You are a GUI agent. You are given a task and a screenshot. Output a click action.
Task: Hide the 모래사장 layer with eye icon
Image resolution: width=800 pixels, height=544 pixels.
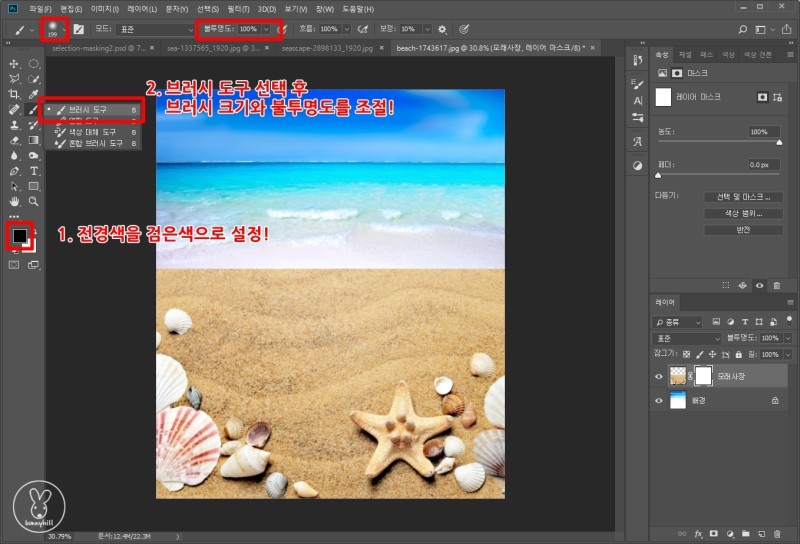coord(658,377)
